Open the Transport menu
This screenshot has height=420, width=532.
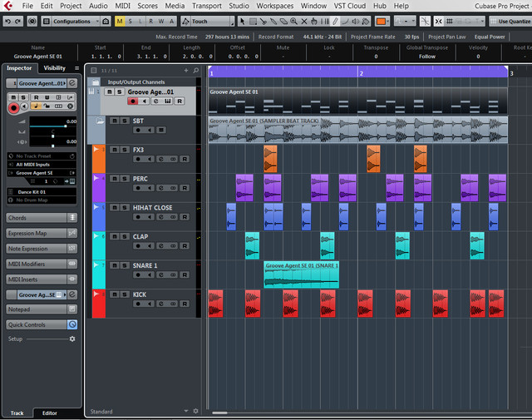click(x=207, y=6)
